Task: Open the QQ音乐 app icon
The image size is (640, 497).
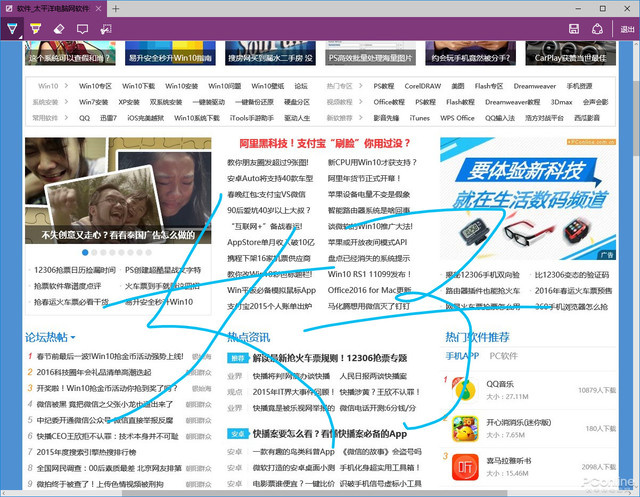Action: pos(465,390)
